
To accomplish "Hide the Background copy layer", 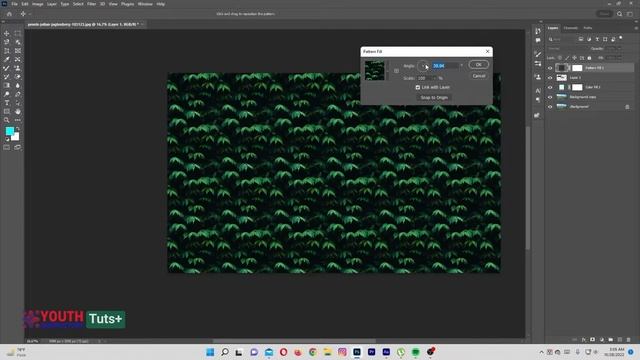I will tap(550, 97).
